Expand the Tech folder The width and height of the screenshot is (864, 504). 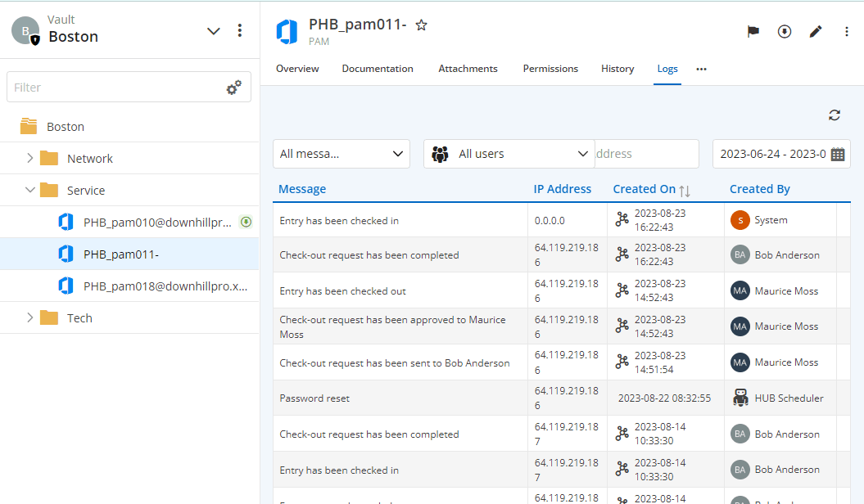pos(30,318)
